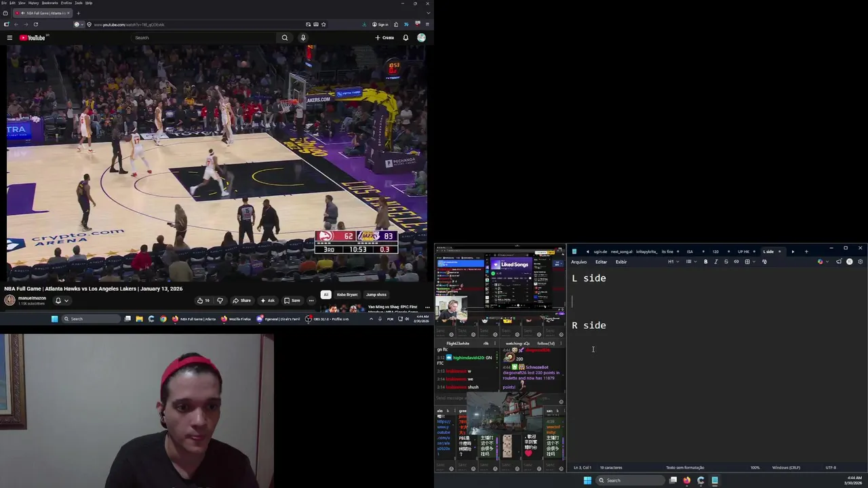Open YouTube hamburger guide menu
The width and height of the screenshot is (868, 488).
click(9, 38)
